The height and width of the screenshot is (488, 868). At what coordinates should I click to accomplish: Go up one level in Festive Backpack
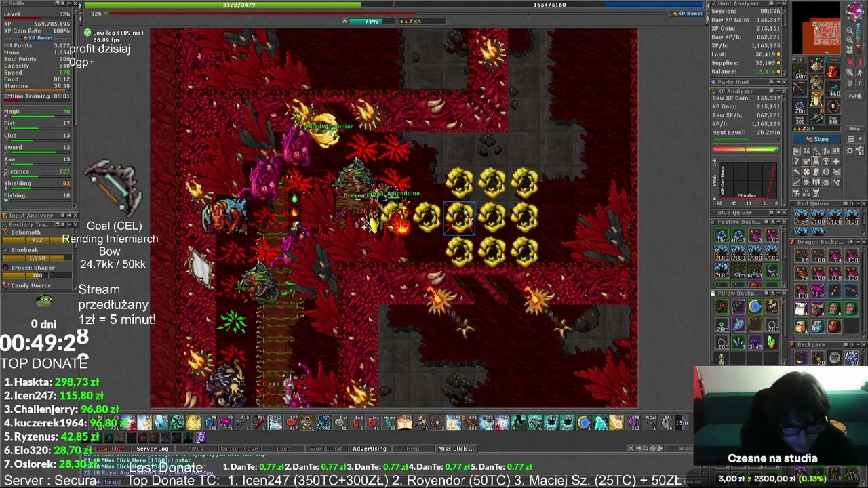(772, 222)
